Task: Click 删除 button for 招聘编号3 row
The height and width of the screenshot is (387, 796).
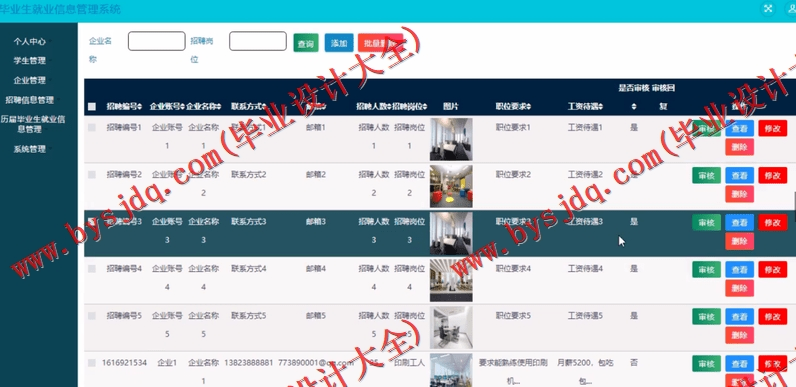Action: click(x=739, y=241)
